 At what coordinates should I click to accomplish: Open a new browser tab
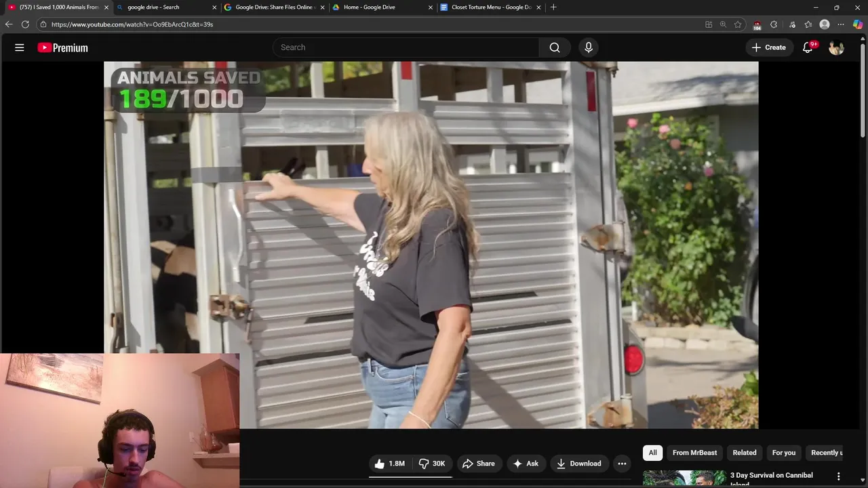tap(553, 7)
